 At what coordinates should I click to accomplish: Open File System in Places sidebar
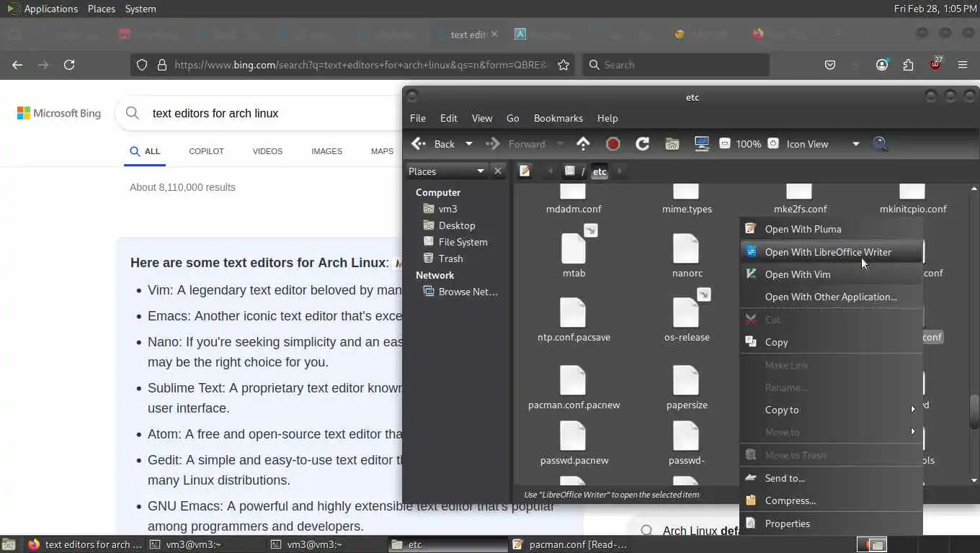(455, 242)
